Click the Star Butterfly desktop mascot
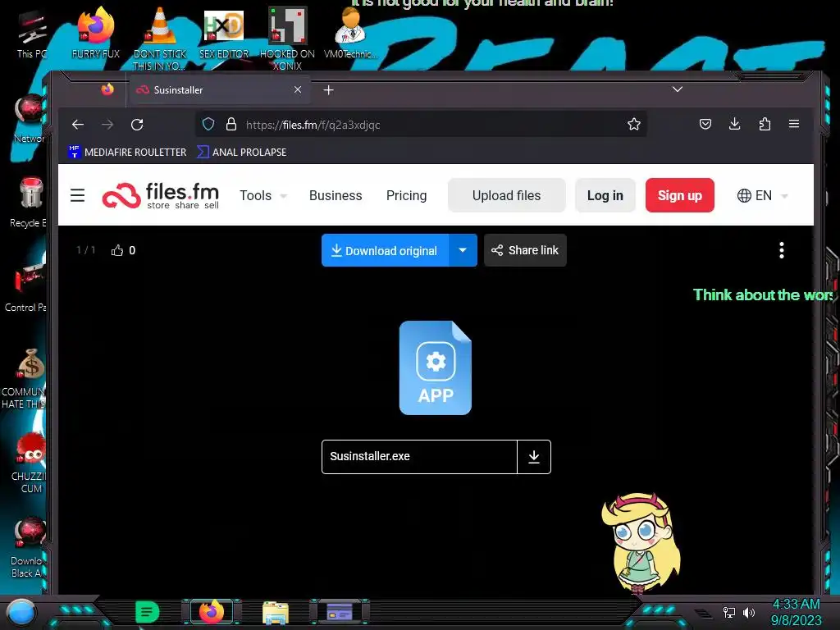This screenshot has width=840, height=630. click(640, 542)
